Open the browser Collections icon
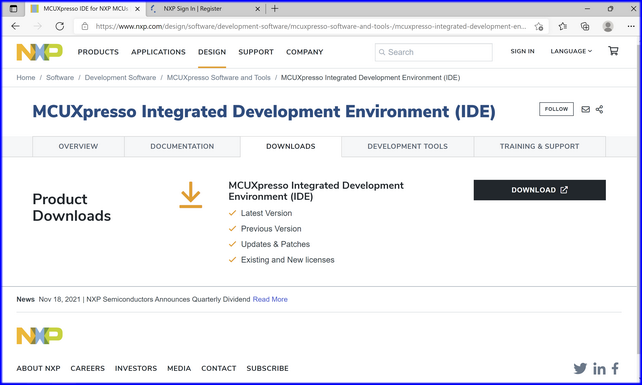This screenshot has width=642, height=385. coord(585,26)
